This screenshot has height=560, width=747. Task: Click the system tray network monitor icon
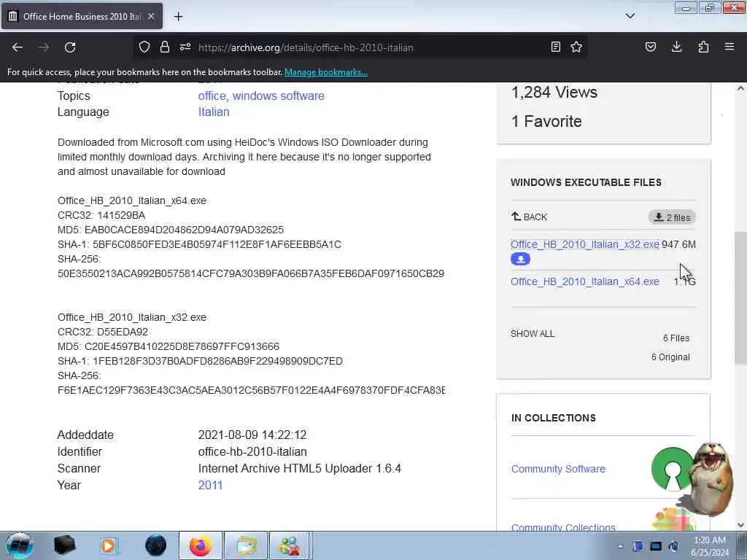tap(656, 546)
